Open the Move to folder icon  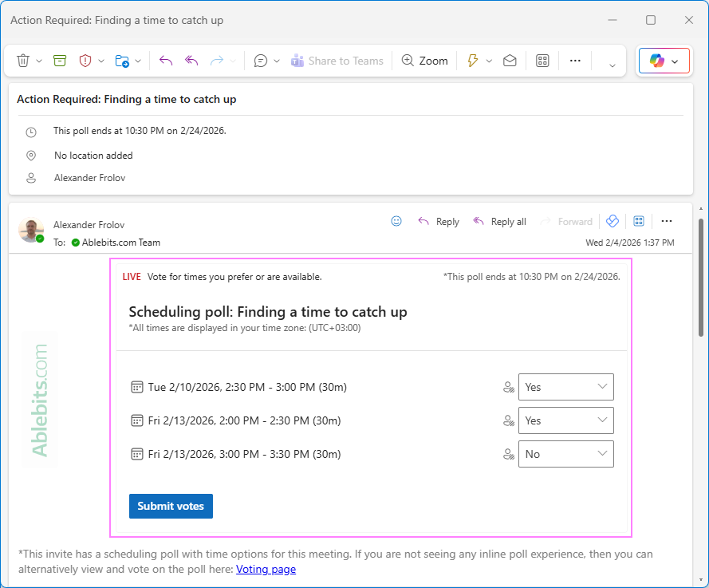point(122,60)
